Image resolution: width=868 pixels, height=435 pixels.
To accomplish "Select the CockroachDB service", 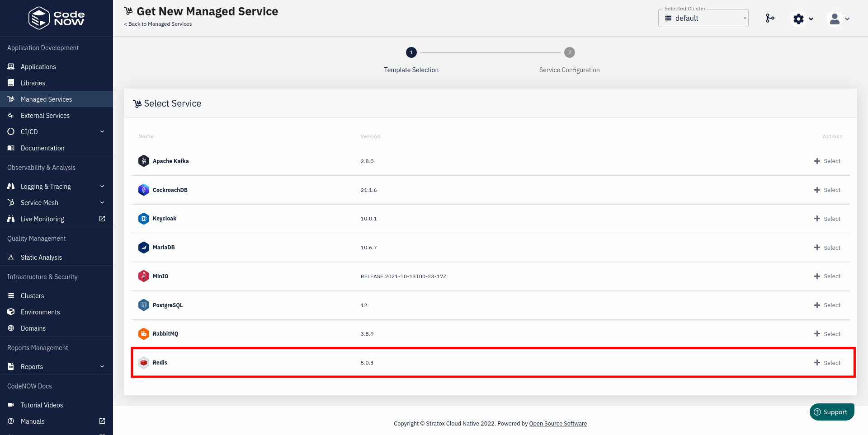I will (x=827, y=190).
